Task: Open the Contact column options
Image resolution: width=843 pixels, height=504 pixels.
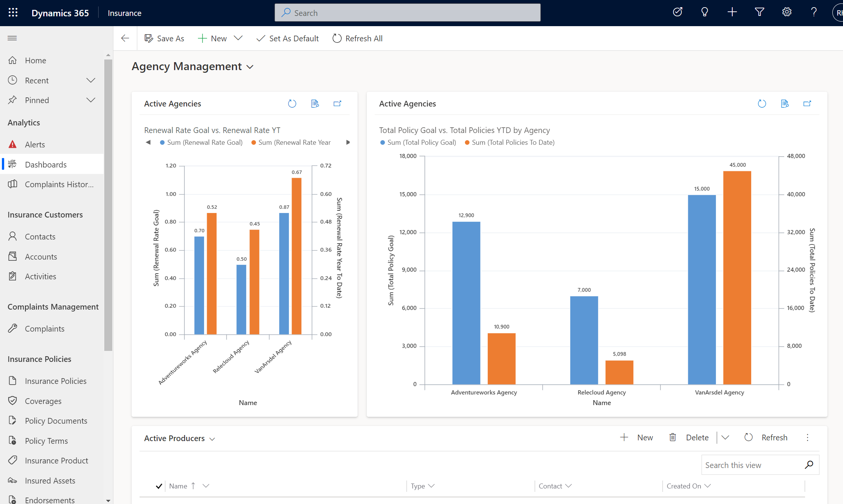Action: 568,486
